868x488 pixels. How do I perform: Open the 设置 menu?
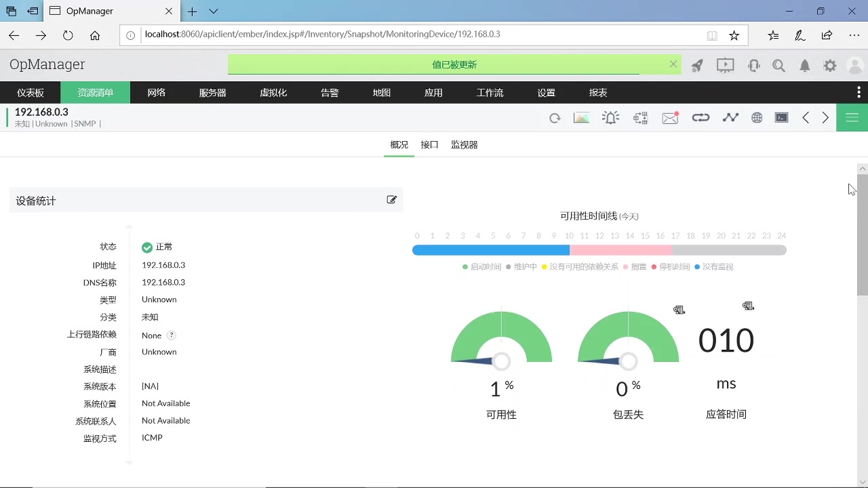point(546,93)
